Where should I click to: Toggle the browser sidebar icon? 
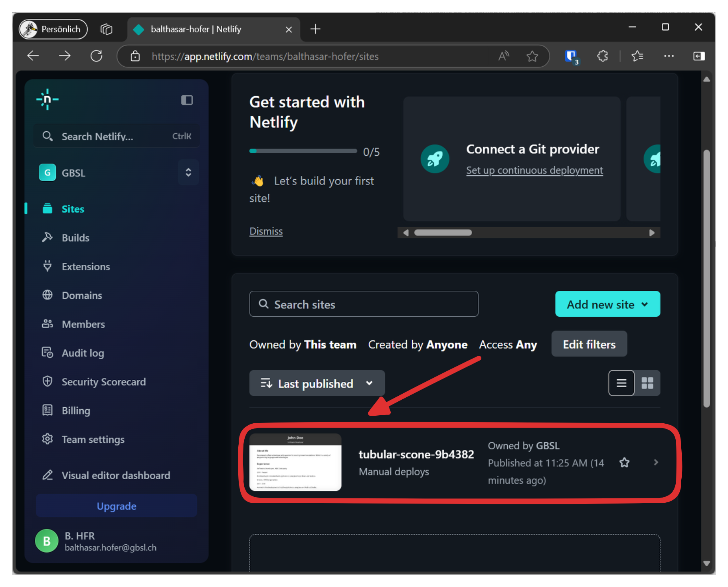point(699,56)
